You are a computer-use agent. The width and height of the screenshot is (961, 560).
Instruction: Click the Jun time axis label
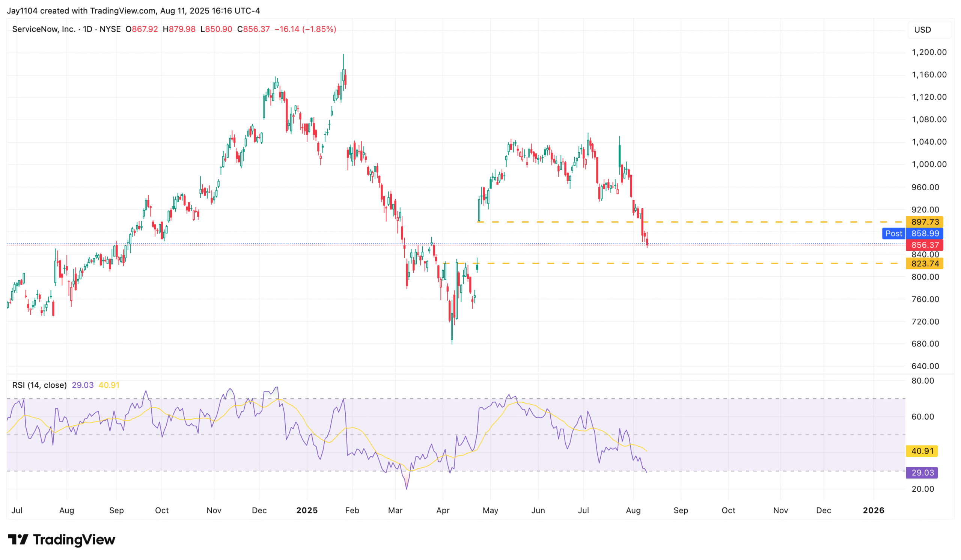[x=538, y=511]
